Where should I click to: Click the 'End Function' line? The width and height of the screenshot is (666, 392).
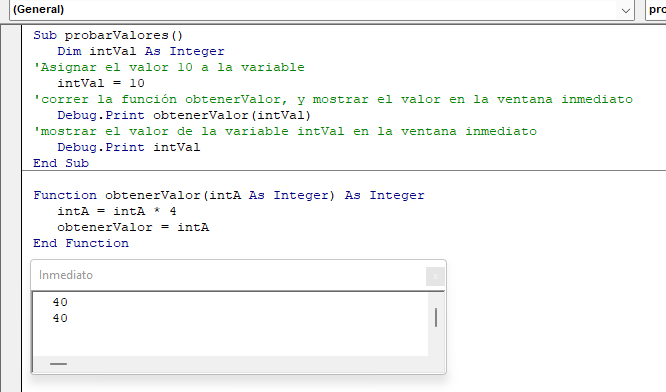81,243
